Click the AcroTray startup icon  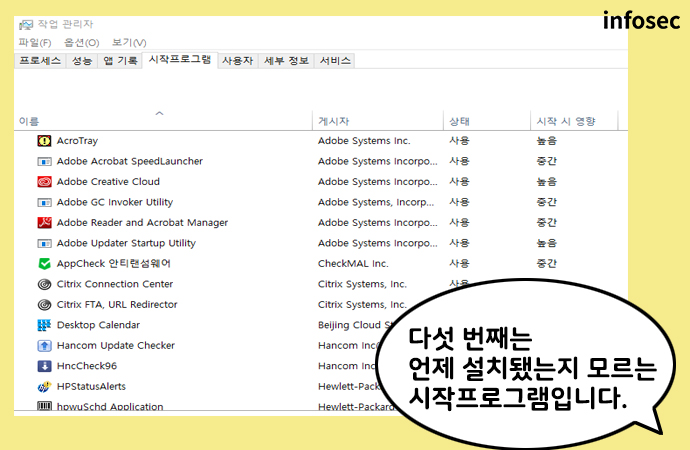[44, 141]
